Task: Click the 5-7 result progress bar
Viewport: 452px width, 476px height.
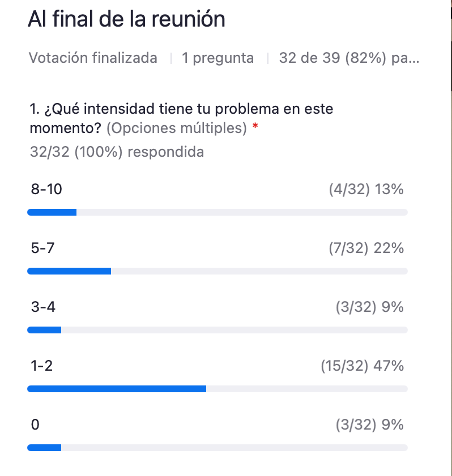Action: [218, 271]
